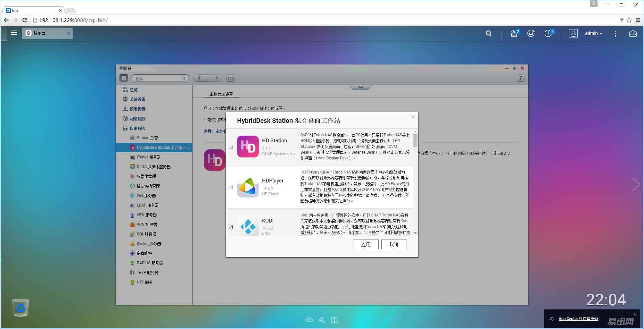Open the admin user dropdown
Image resolution: width=644 pixels, height=329 pixels.
coord(593,33)
